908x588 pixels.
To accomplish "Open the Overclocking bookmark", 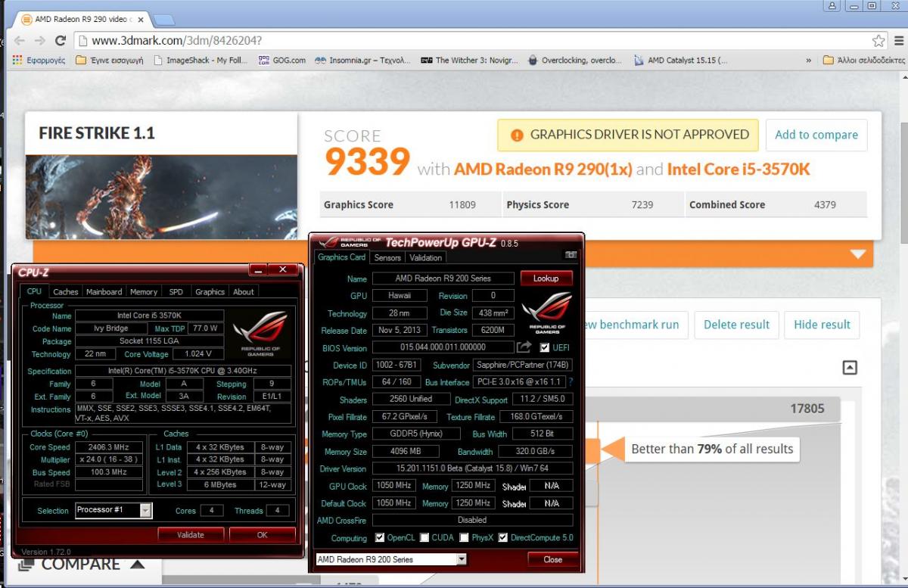I will tap(575, 61).
